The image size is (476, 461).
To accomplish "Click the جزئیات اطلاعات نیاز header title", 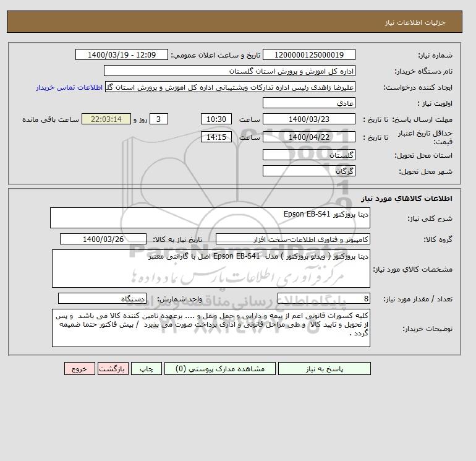I will coord(415,22).
